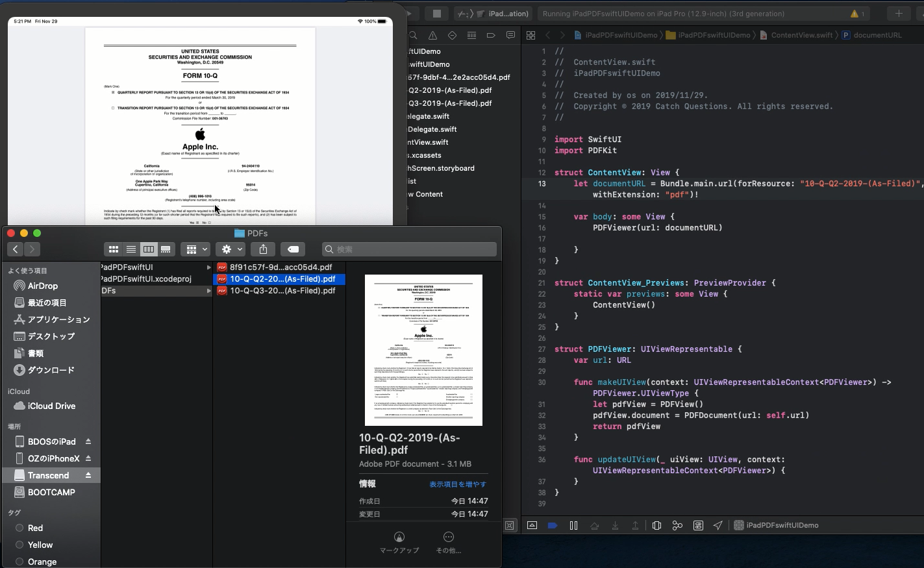924x568 pixels.
Task: Click the Step Into debug button
Action: [x=615, y=525]
